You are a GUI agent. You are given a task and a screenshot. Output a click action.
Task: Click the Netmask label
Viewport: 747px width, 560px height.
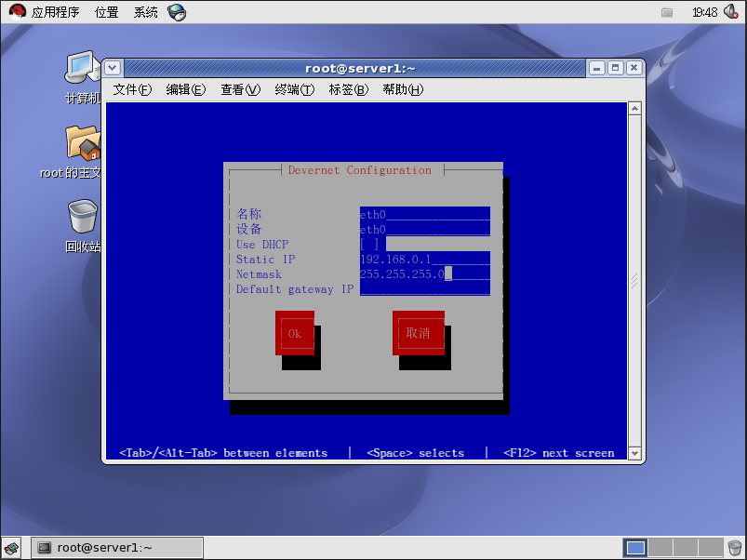tap(260, 274)
